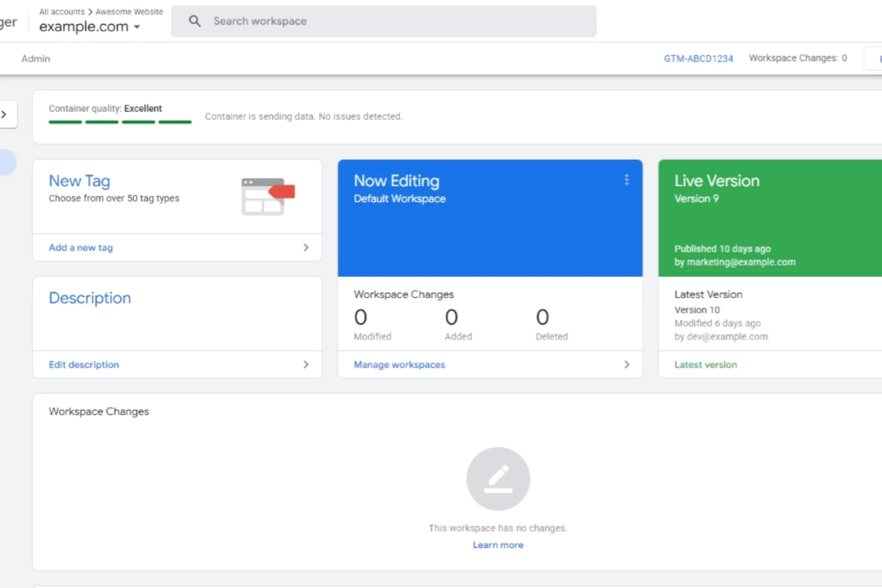Expand the left sidebar chevron
The height and width of the screenshot is (588, 882).
tap(4, 114)
